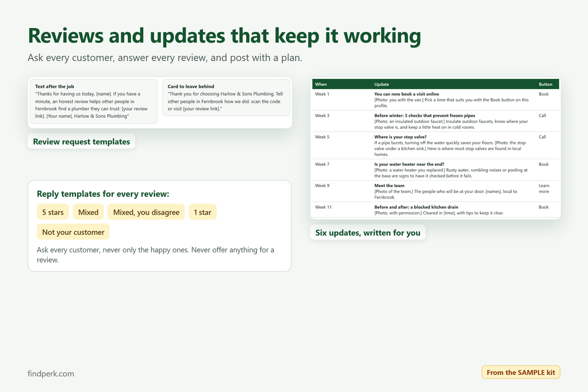Click "Book" in the Week 11 row
Screen dimensions: 588x392
[x=543, y=207]
